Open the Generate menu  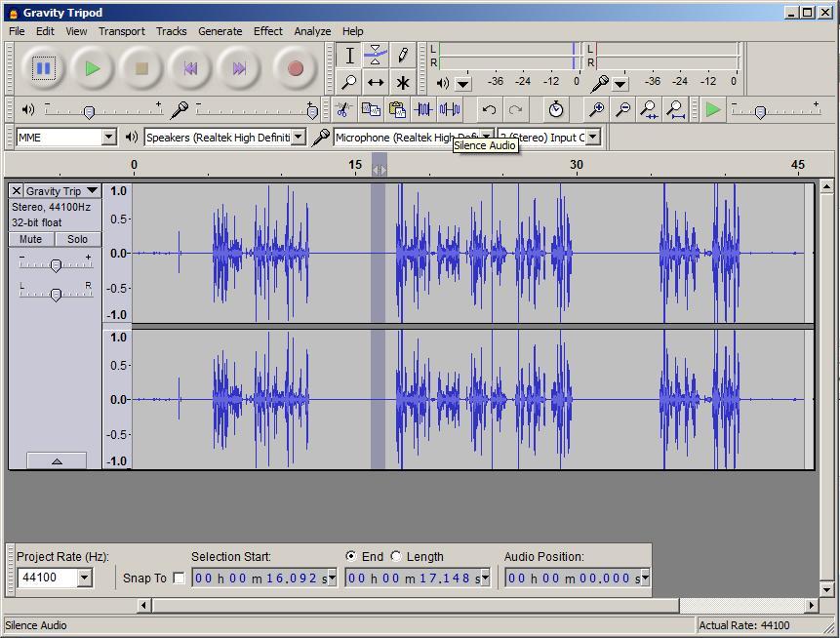pos(220,31)
